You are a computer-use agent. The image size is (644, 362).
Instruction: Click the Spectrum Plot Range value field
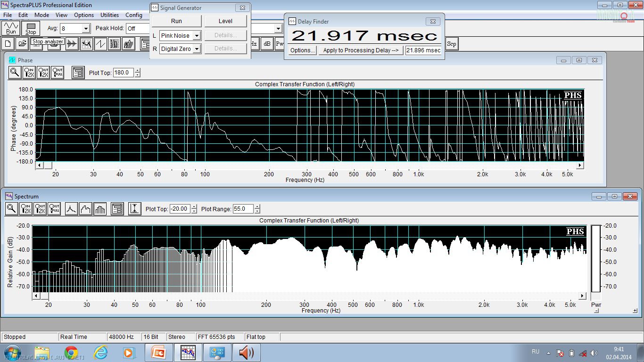[243, 209]
